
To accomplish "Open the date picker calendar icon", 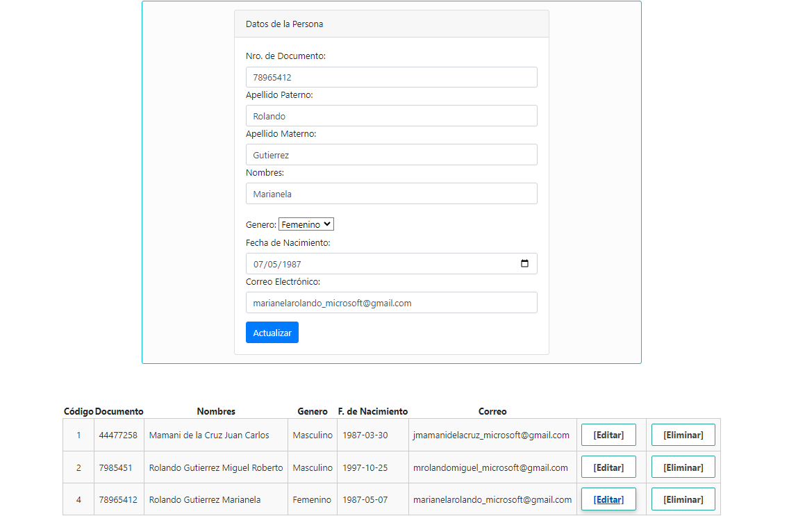I will [x=524, y=264].
